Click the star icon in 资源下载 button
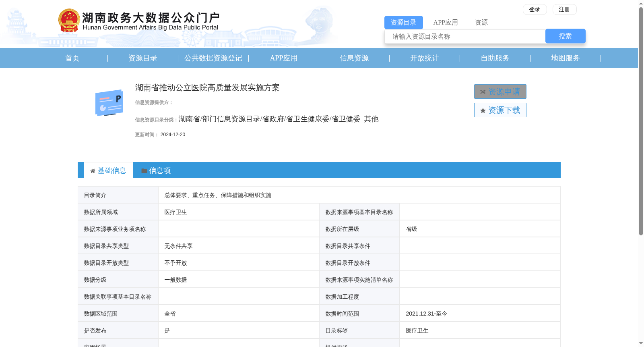This screenshot has width=644, height=347. click(x=483, y=110)
